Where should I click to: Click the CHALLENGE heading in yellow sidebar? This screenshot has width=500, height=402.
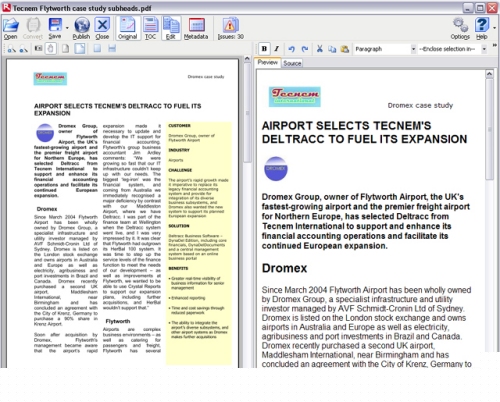[x=180, y=170]
